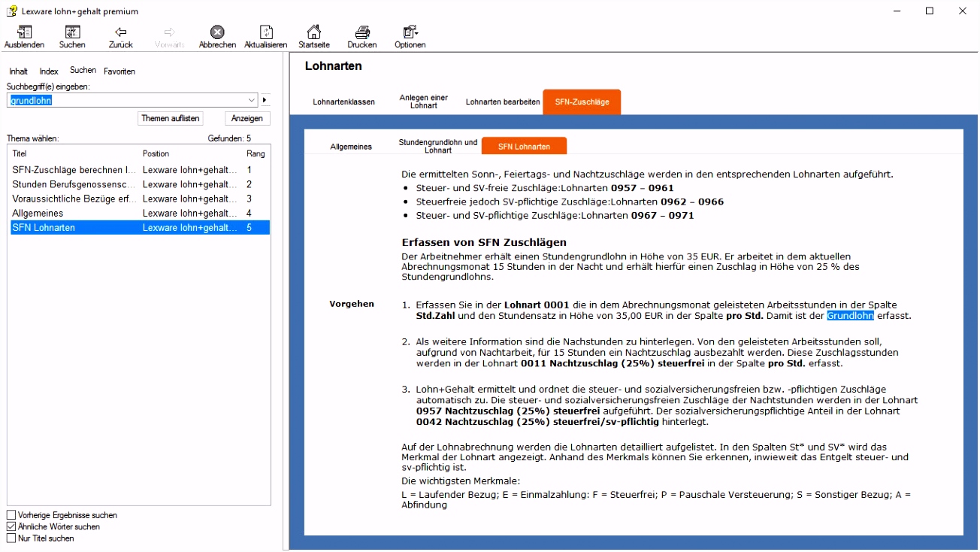Click the Lohnarten page heading

pos(333,66)
